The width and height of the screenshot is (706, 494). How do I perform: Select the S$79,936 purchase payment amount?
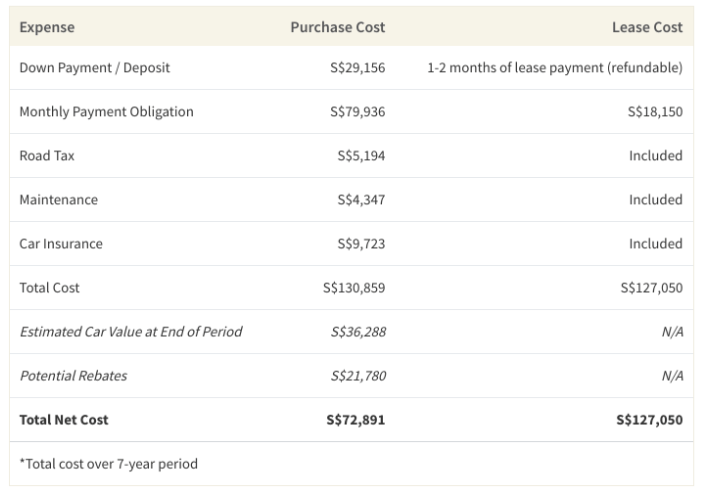point(357,112)
